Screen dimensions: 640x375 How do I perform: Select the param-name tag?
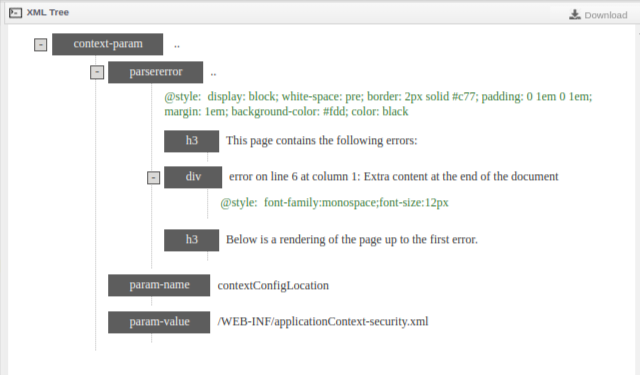pyautogui.click(x=159, y=285)
